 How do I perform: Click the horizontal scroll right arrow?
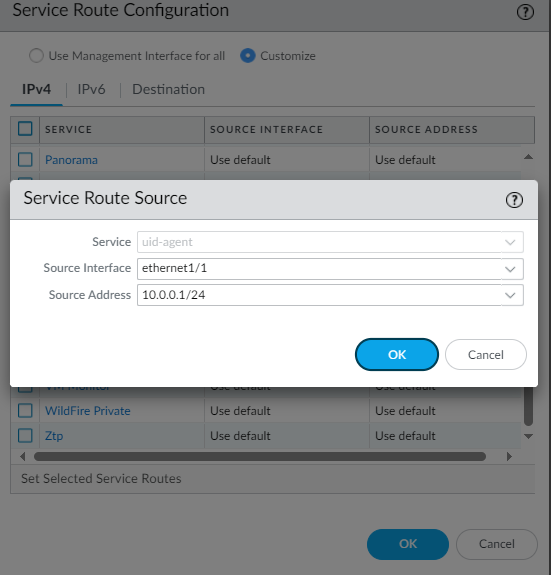click(509, 457)
